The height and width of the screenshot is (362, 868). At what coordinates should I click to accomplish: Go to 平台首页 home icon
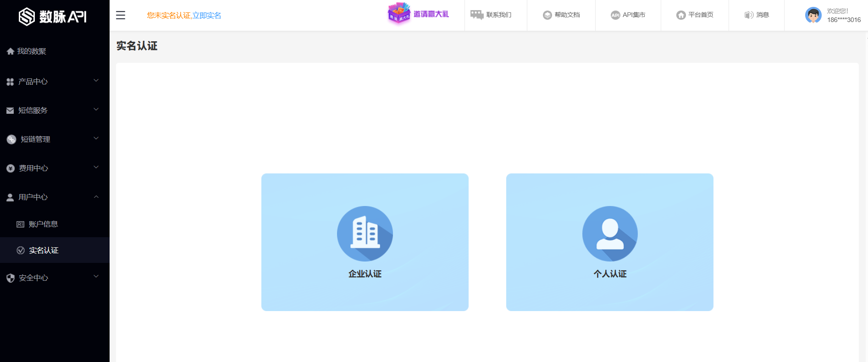point(681,15)
